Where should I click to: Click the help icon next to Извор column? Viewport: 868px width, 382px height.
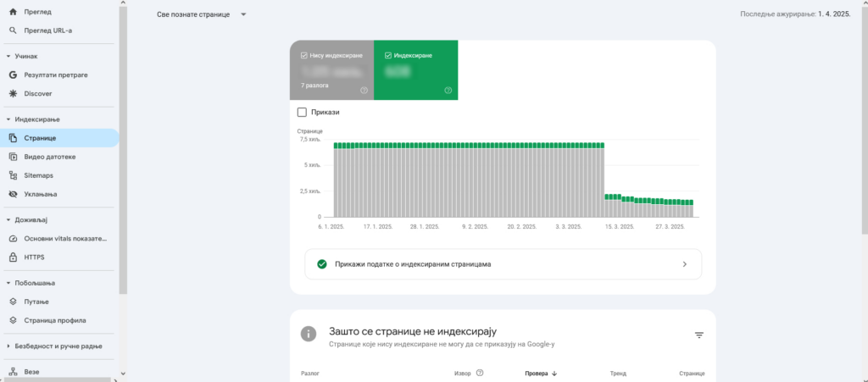480,373
